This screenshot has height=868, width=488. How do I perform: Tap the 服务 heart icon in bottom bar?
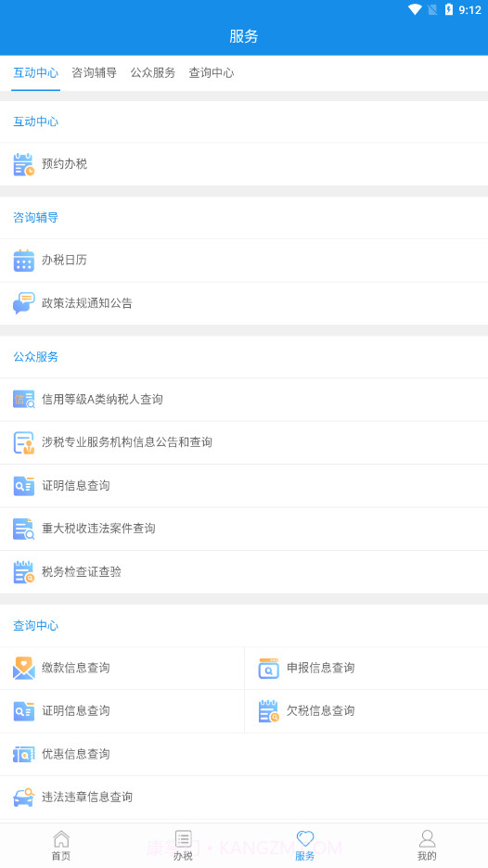pos(305,838)
